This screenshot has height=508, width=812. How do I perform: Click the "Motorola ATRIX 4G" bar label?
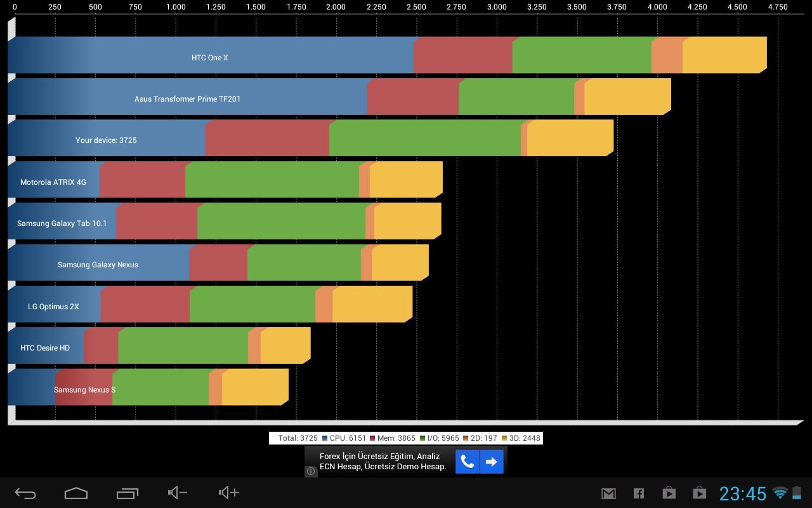[x=53, y=182]
